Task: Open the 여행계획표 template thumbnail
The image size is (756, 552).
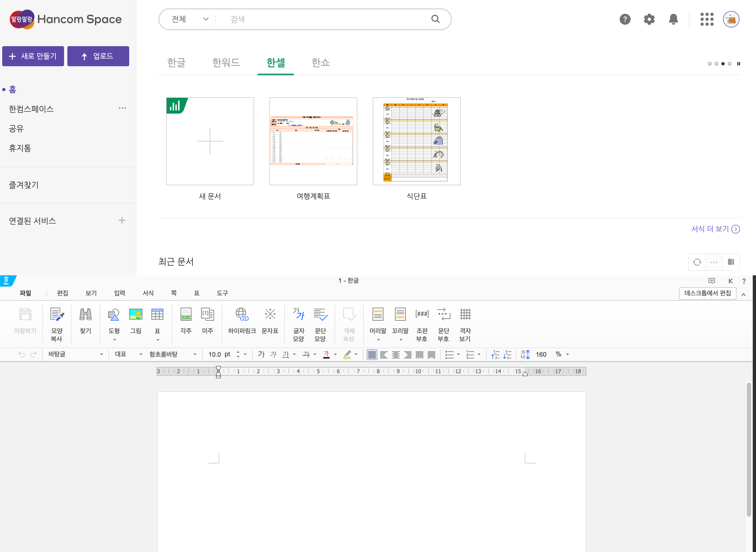Action: click(313, 141)
